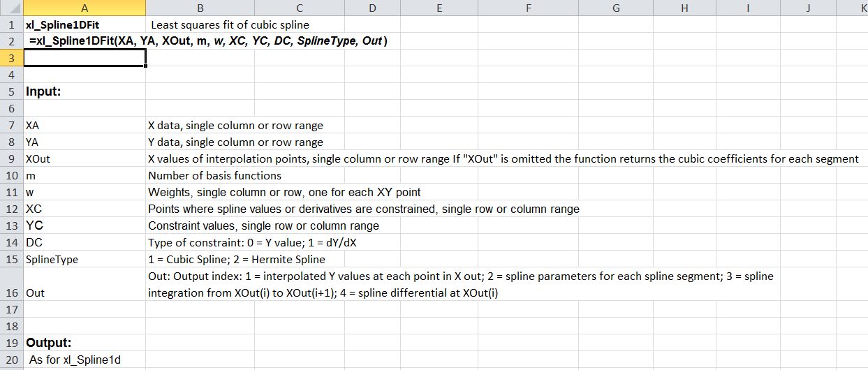Select column F header
The image size is (868, 370).
tap(528, 8)
